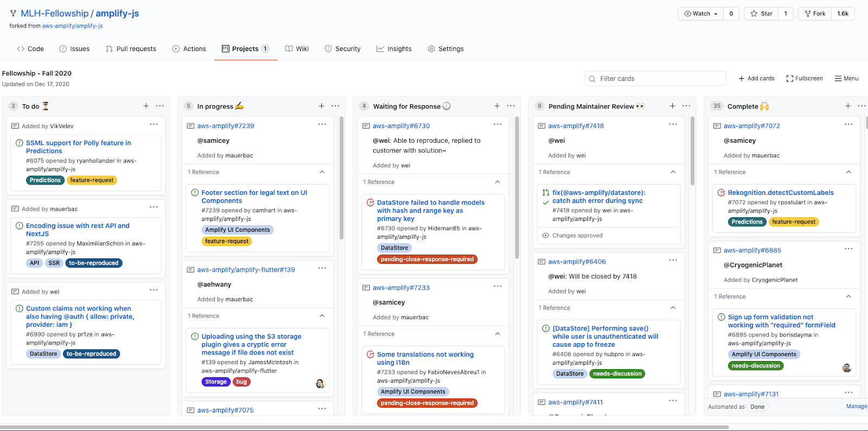This screenshot has height=431, width=868.
Task: Click the In progress column scrollbar
Action: coord(341,178)
